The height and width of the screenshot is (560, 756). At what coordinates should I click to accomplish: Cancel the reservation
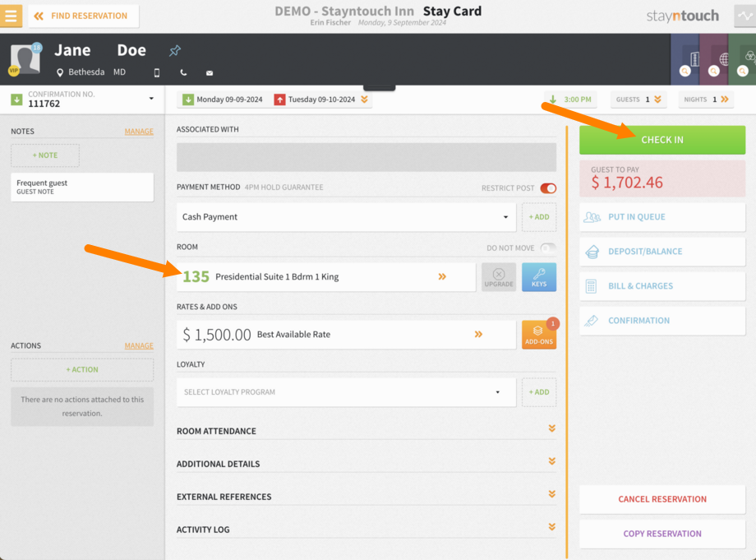(x=662, y=499)
